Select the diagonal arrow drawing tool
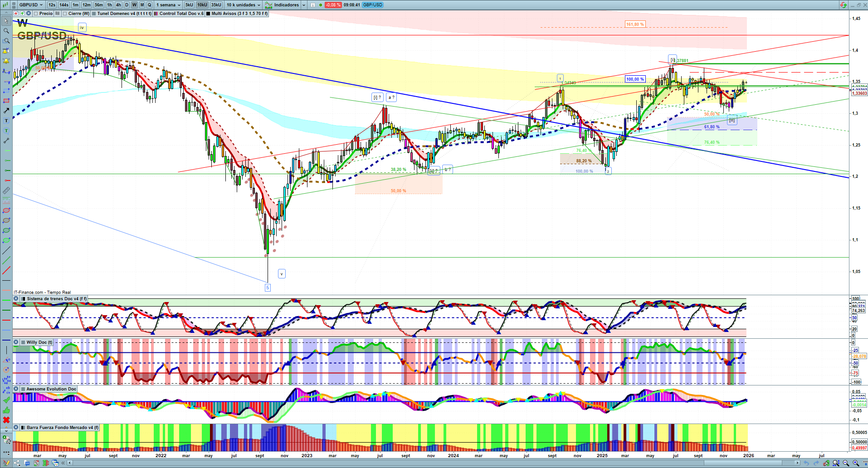This screenshot has width=868, height=468. 6,111
